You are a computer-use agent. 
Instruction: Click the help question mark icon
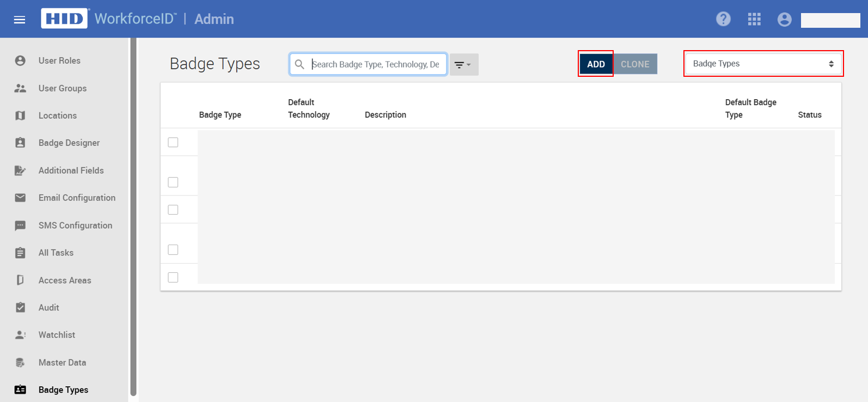coord(723,19)
